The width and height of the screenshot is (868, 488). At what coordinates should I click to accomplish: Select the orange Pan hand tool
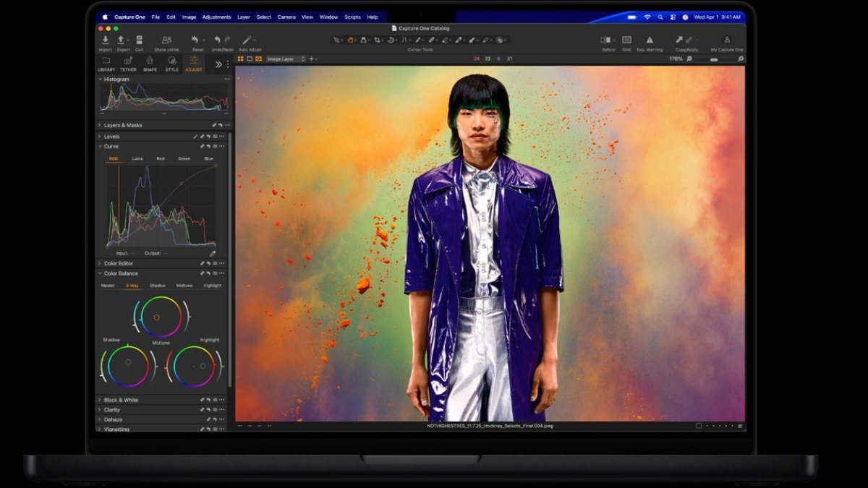(x=351, y=40)
